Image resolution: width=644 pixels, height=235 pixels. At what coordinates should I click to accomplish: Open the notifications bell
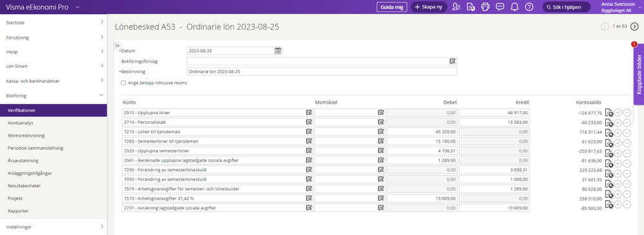coord(514,6)
